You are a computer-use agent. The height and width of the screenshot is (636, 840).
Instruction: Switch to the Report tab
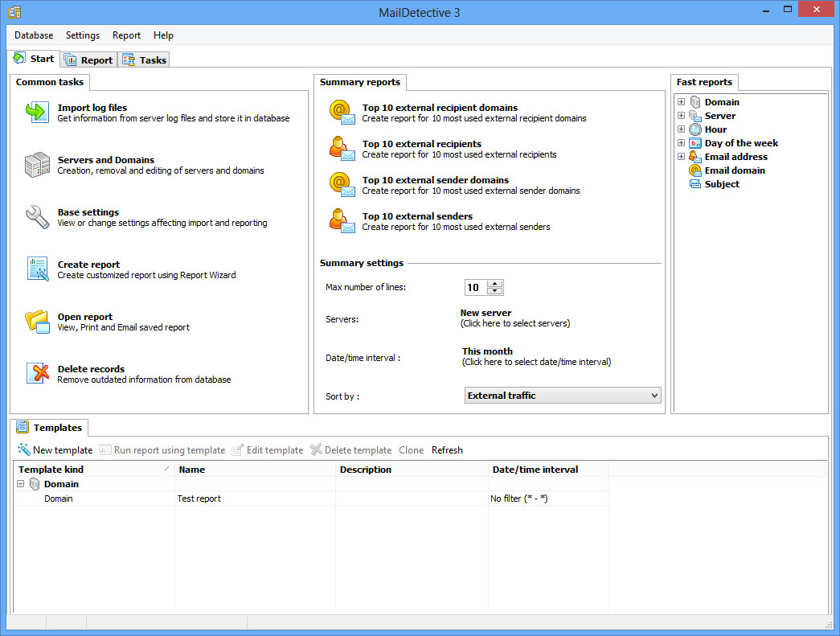point(88,60)
